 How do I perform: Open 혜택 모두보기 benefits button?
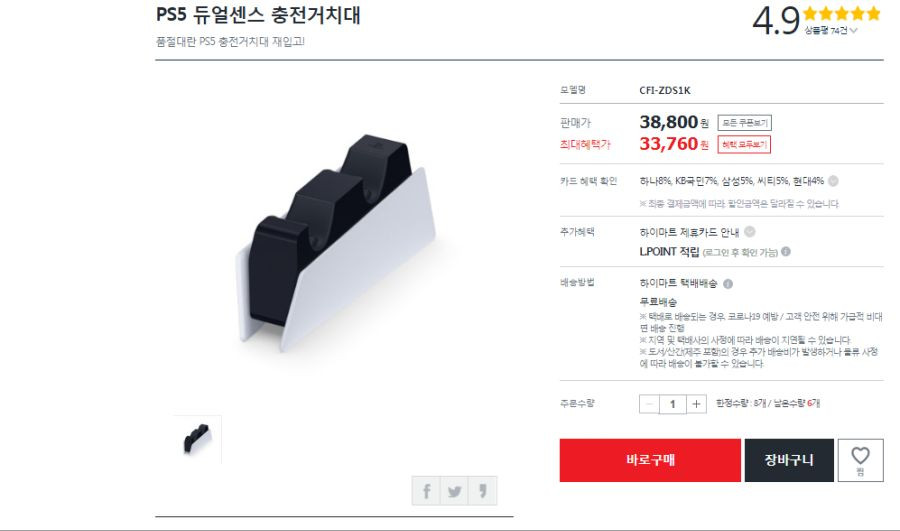744,145
